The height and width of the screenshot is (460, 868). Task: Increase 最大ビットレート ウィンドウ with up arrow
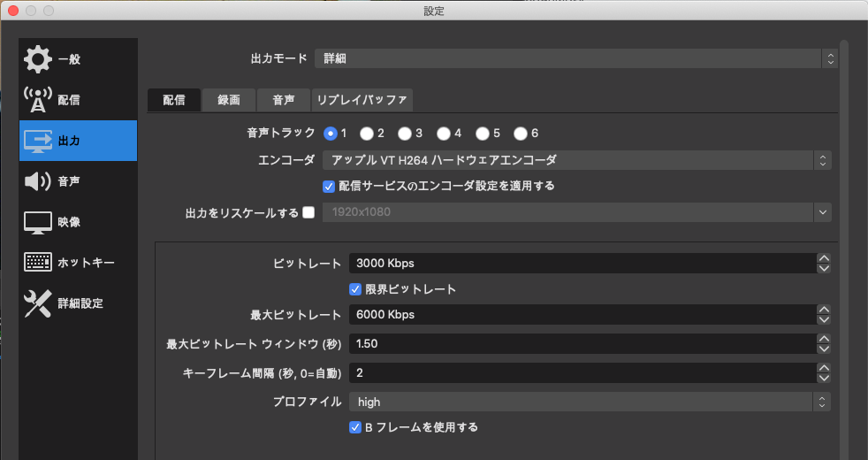(x=824, y=339)
